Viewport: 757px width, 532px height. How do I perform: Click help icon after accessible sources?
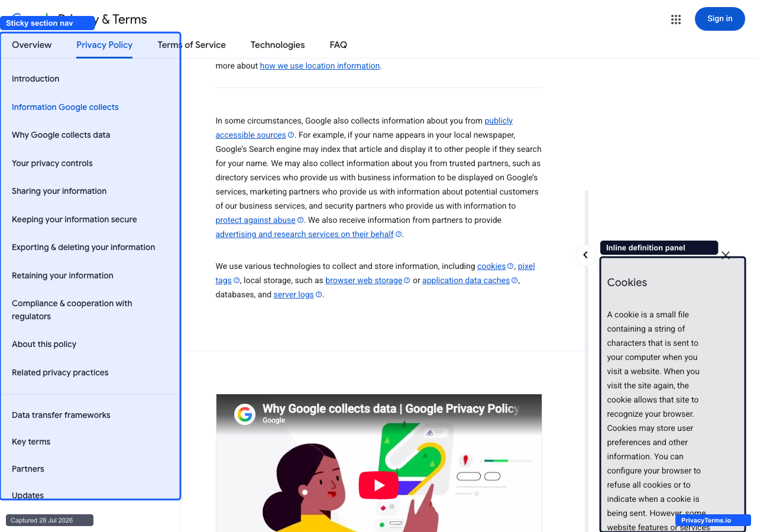coord(291,135)
